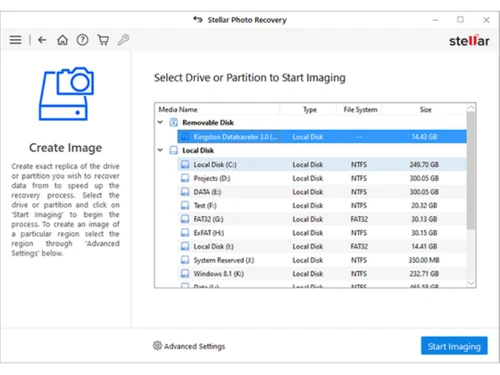
Task: Click the Local Disk group icon
Action: 174,150
